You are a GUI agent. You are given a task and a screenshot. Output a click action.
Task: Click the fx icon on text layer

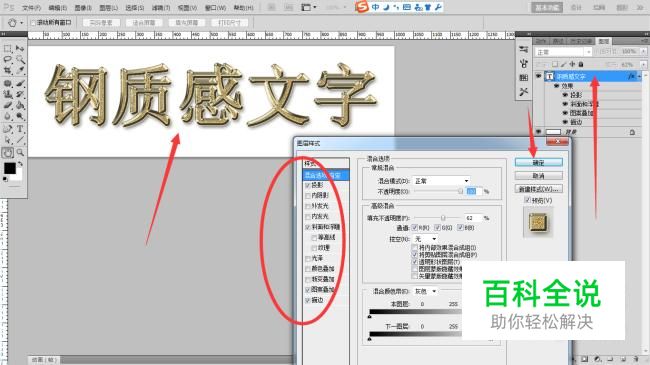[x=631, y=76]
